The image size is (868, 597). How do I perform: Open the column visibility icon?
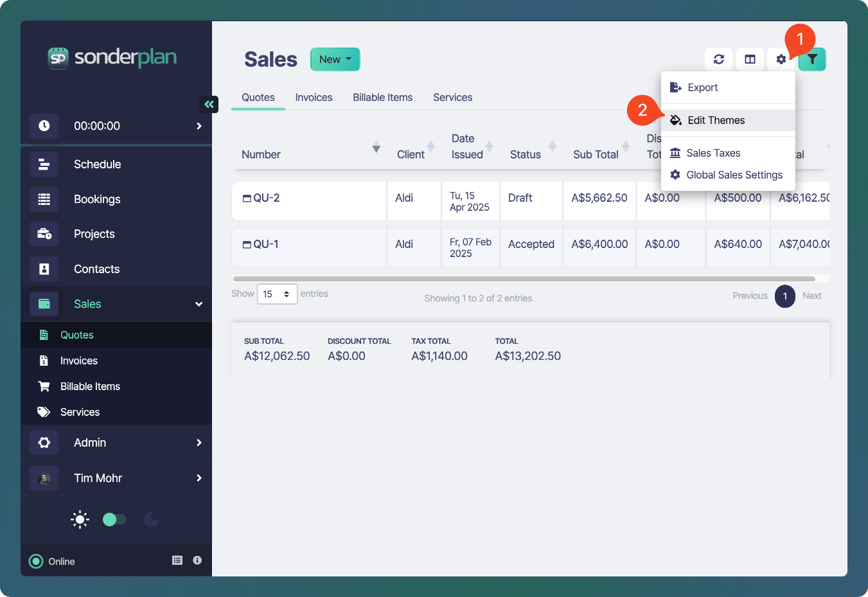click(x=750, y=59)
